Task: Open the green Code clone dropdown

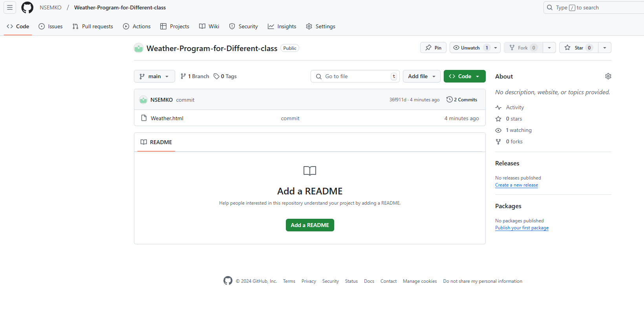Action: coord(465,76)
